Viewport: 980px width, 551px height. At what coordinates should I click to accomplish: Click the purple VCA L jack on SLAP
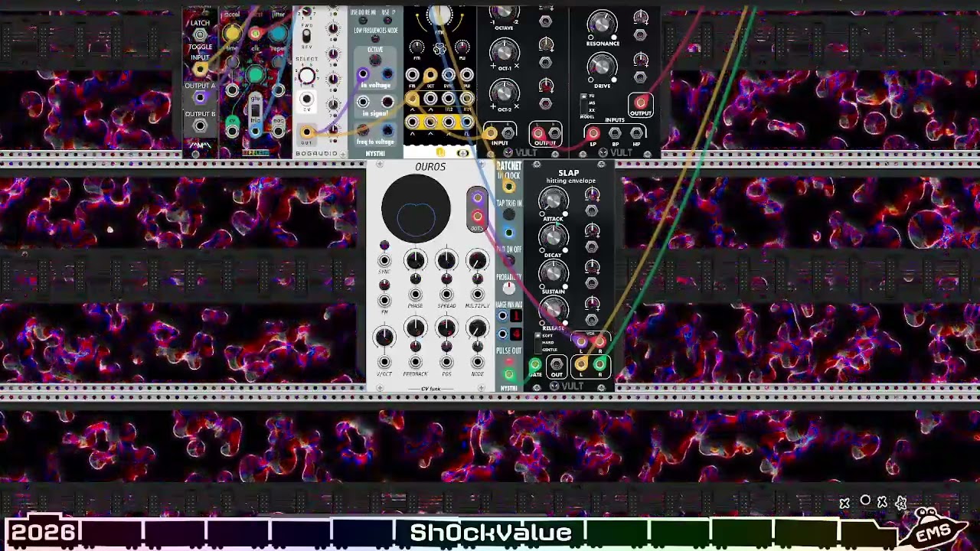click(x=581, y=341)
